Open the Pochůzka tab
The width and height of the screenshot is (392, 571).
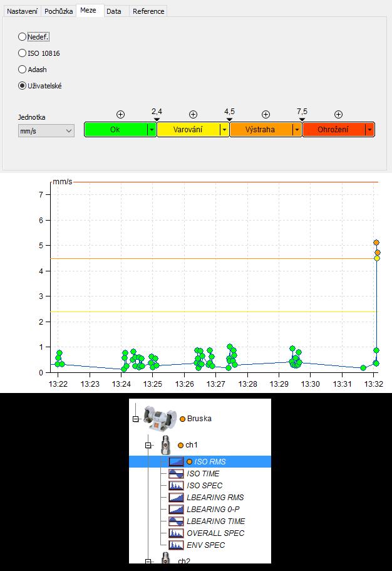click(59, 11)
